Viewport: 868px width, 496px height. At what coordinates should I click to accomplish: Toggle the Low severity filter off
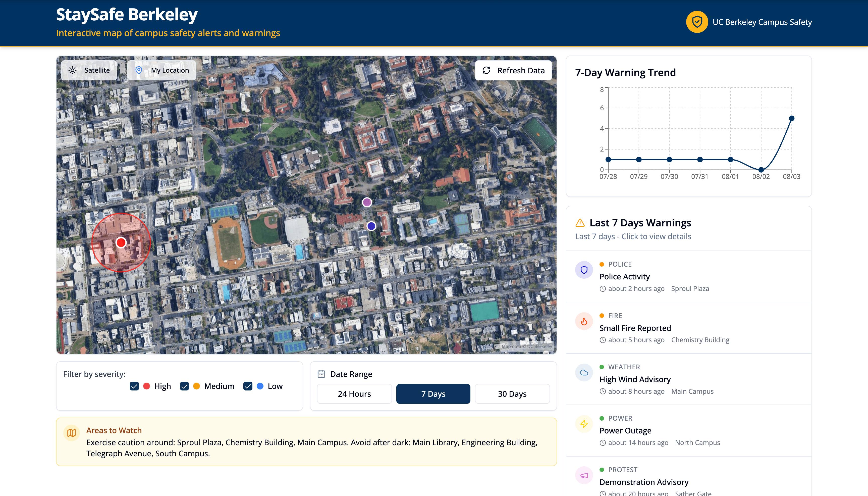coord(248,386)
